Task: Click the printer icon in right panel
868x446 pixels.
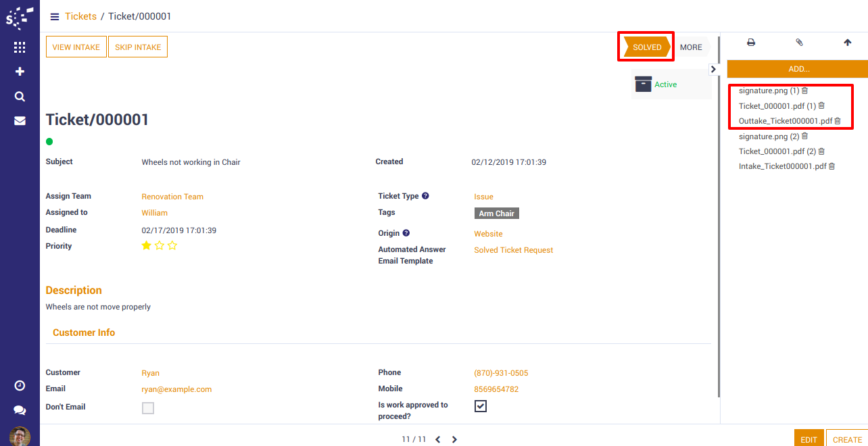Action: (x=750, y=43)
